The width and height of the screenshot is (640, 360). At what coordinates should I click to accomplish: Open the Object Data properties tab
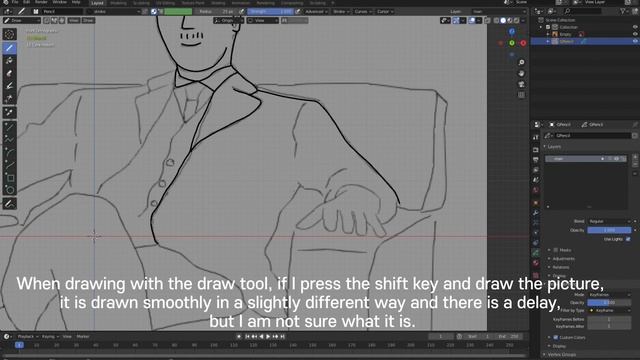[536, 253]
